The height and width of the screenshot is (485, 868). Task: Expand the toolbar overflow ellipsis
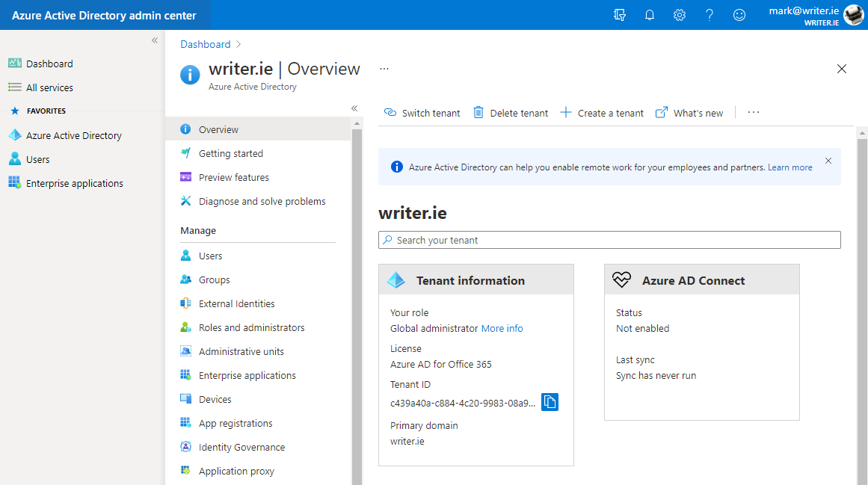pyautogui.click(x=754, y=112)
